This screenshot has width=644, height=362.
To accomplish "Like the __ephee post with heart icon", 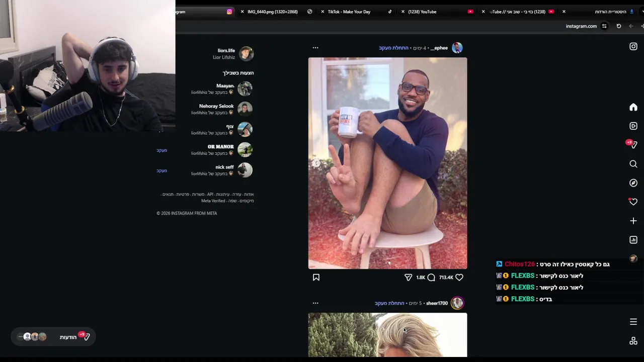I will pyautogui.click(x=459, y=277).
